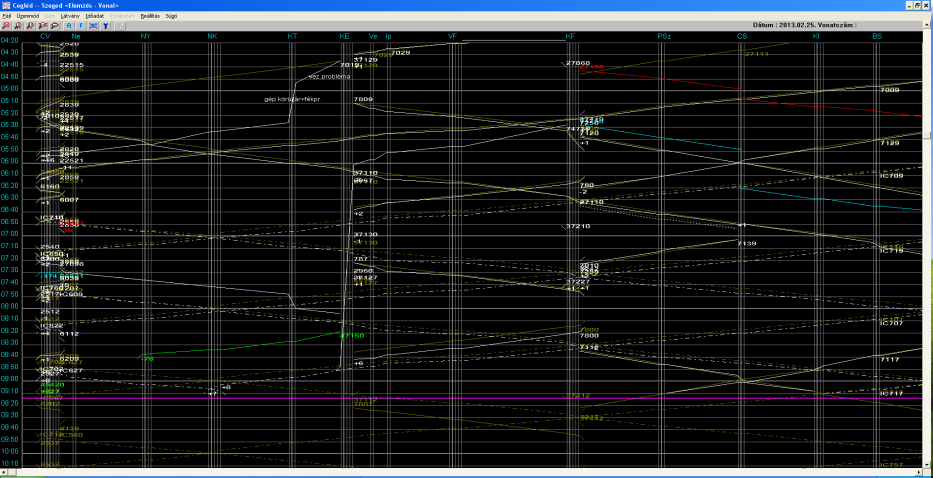Click the second magnifier toolbar icon

point(18,26)
